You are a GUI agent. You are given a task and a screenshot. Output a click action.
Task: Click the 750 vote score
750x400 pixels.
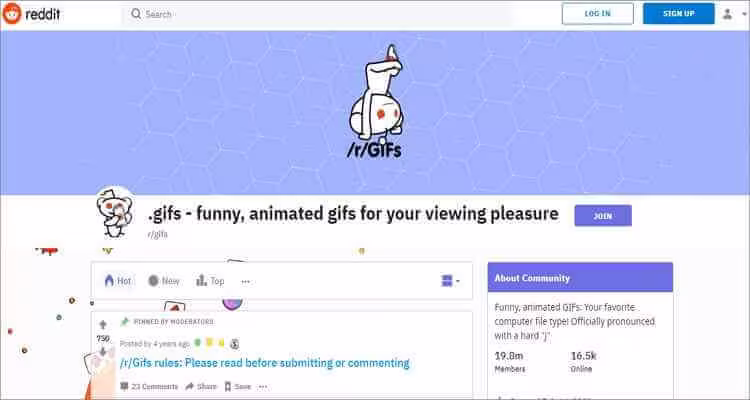pyautogui.click(x=103, y=339)
